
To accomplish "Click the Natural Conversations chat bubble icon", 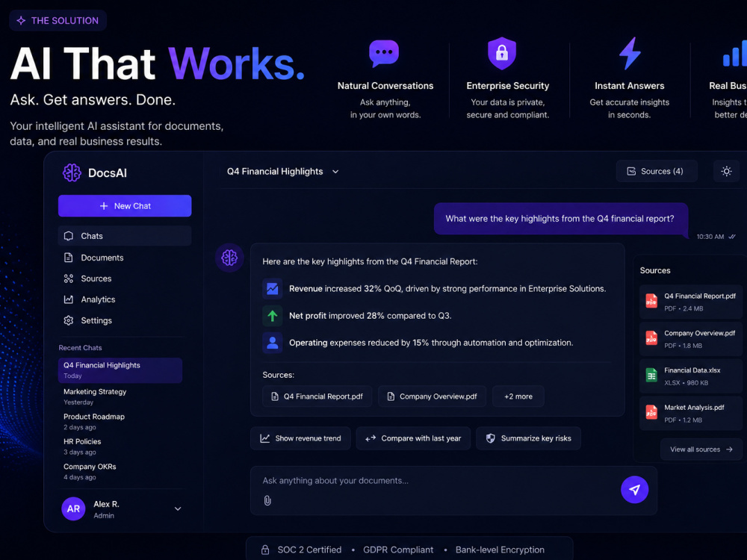I will [384, 53].
